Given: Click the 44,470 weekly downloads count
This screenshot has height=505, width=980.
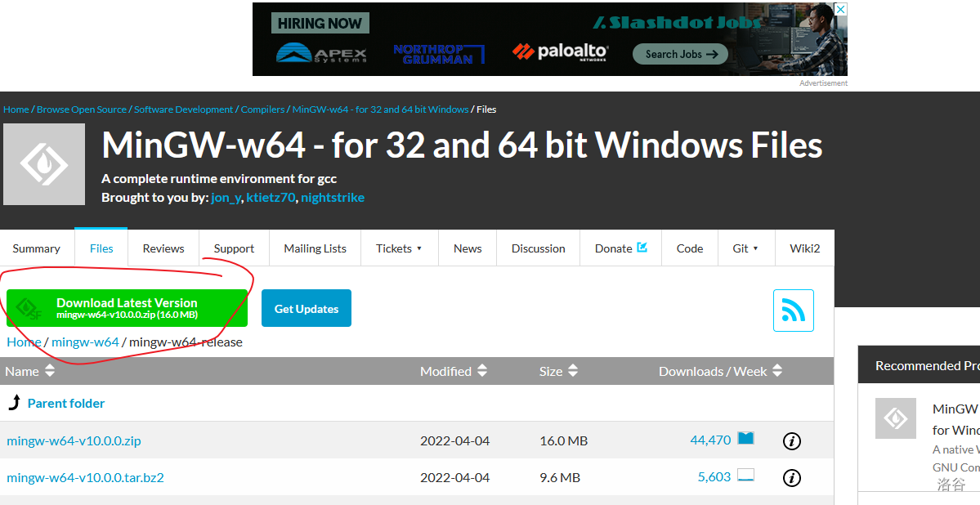Looking at the screenshot, I should click(710, 440).
